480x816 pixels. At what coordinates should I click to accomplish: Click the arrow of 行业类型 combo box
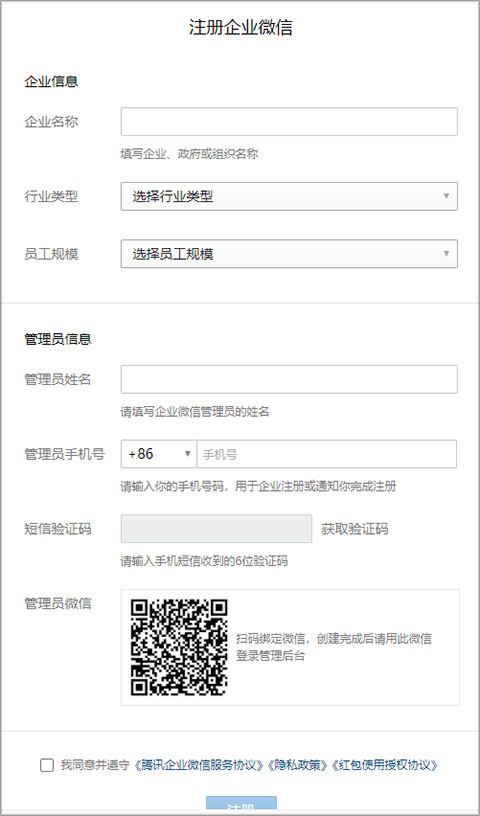point(446,196)
